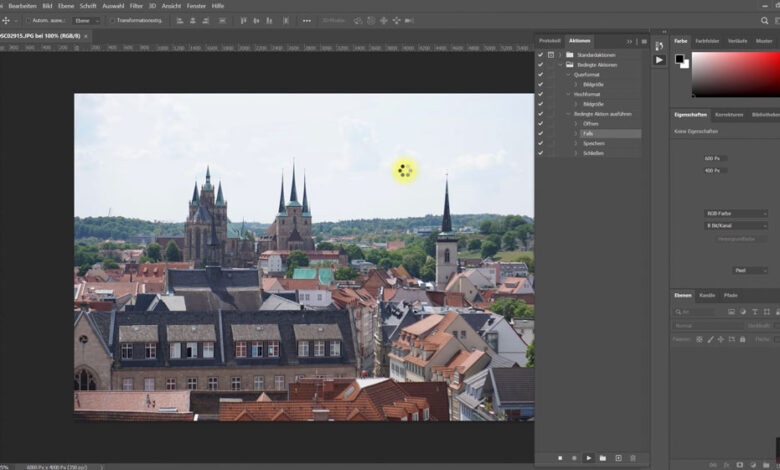780x470 pixels.
Task: Select the Move tool icon in options bar
Action: 7,20
